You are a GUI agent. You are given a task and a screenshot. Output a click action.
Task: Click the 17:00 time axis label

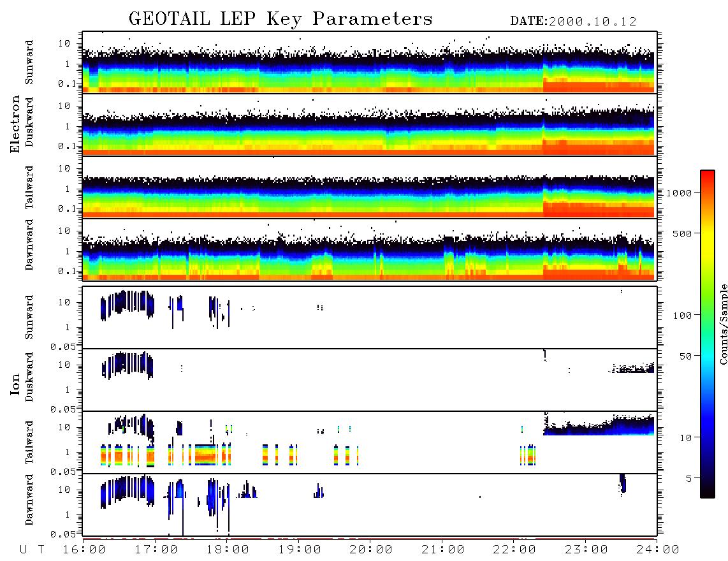[156, 550]
